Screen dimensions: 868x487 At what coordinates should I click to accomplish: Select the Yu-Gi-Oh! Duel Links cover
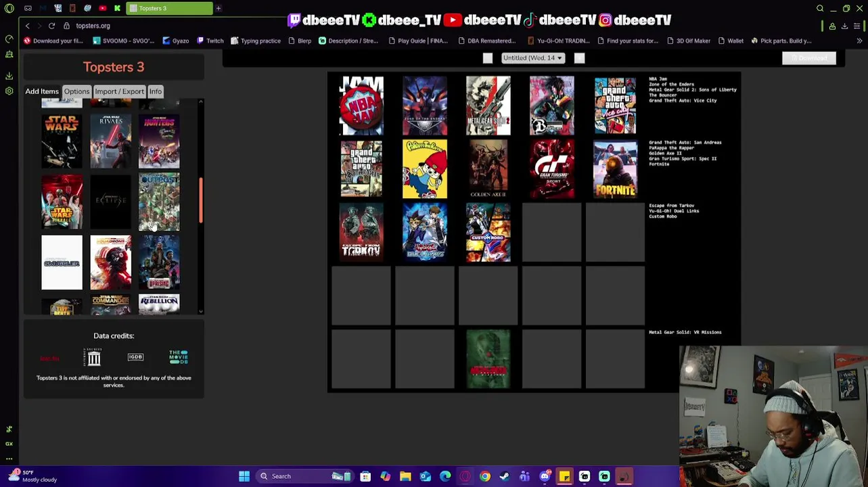pos(425,232)
